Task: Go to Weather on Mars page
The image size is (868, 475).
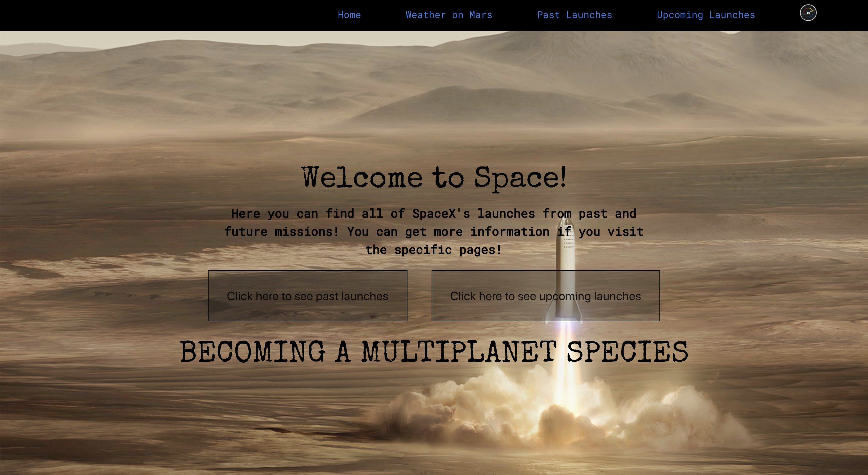Action: tap(448, 15)
